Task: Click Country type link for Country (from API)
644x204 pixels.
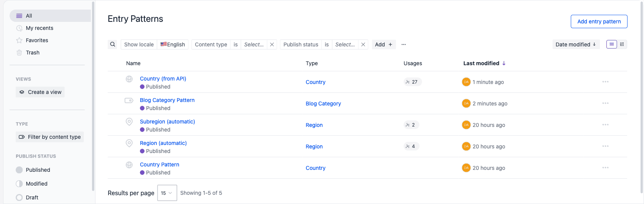Action: 315,82
